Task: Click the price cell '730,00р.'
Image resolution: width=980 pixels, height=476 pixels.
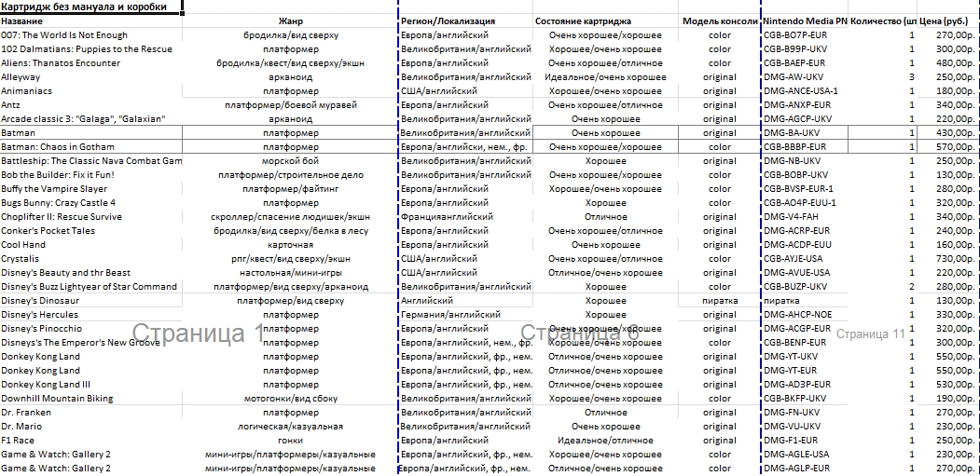Action: pyautogui.click(x=948, y=259)
